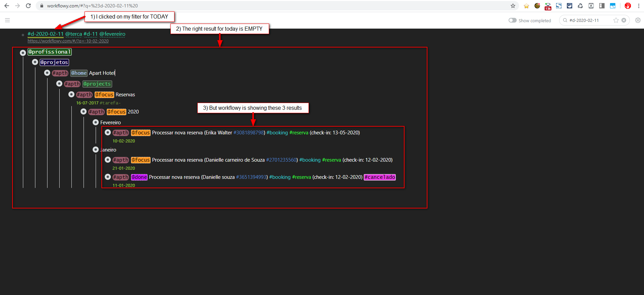Click the bullet of the Danielle carneiro reservation

click(x=108, y=160)
